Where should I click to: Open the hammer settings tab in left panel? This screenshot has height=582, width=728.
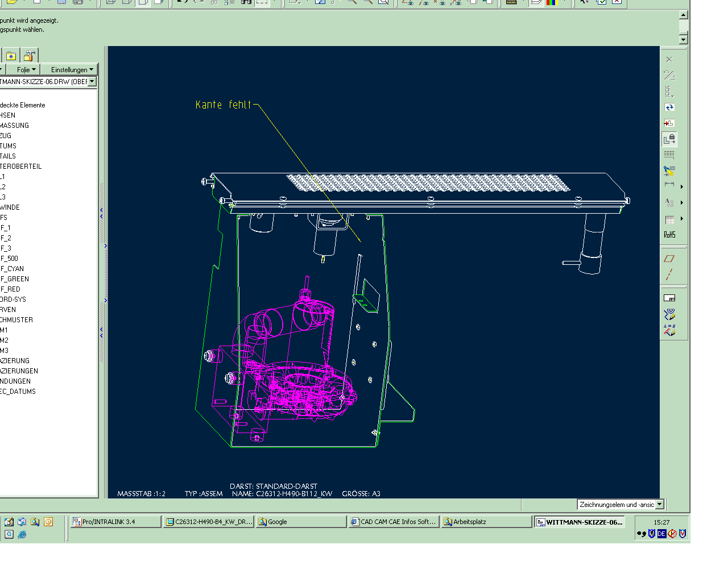30,56
